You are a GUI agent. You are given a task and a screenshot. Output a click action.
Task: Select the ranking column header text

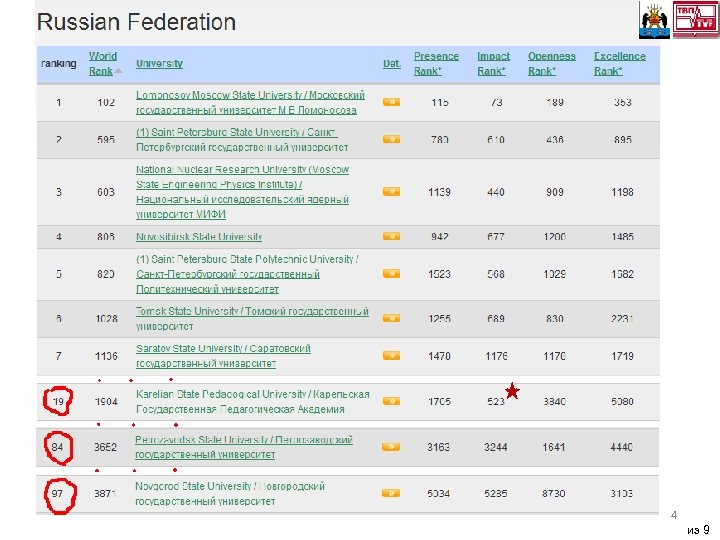pos(59,63)
